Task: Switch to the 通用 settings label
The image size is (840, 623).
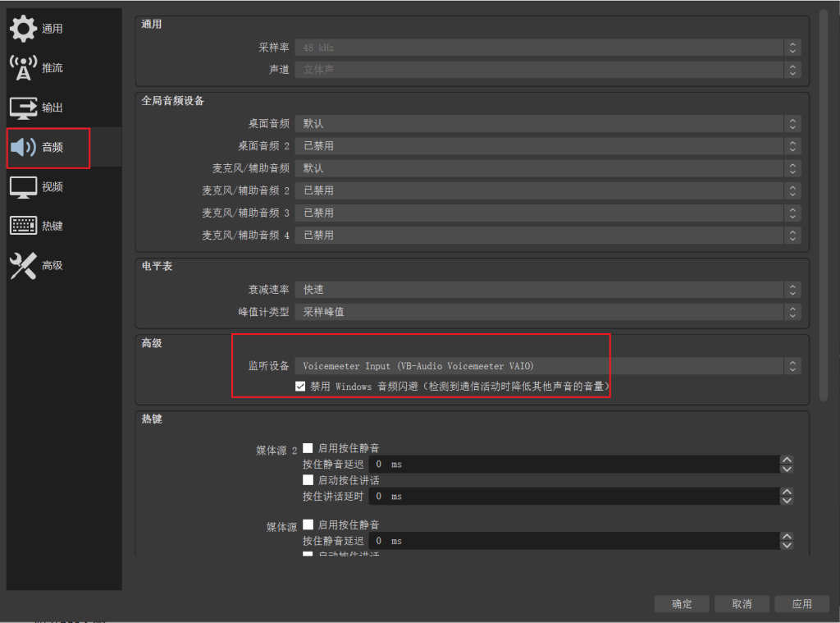Action: pyautogui.click(x=52, y=29)
